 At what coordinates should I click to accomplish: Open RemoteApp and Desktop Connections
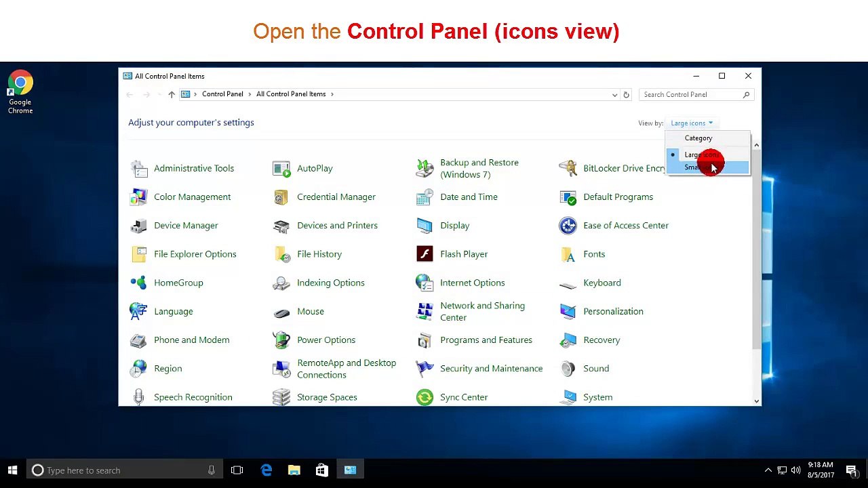pos(347,369)
